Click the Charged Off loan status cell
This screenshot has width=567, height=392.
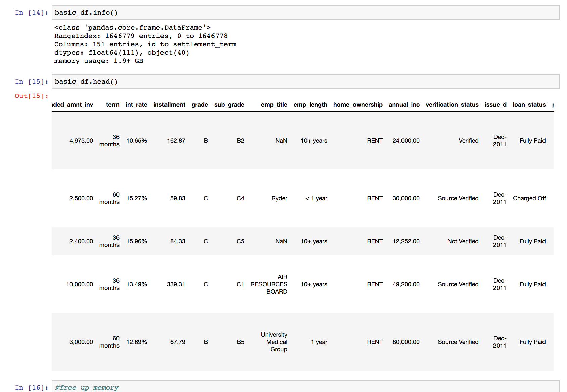(529, 198)
